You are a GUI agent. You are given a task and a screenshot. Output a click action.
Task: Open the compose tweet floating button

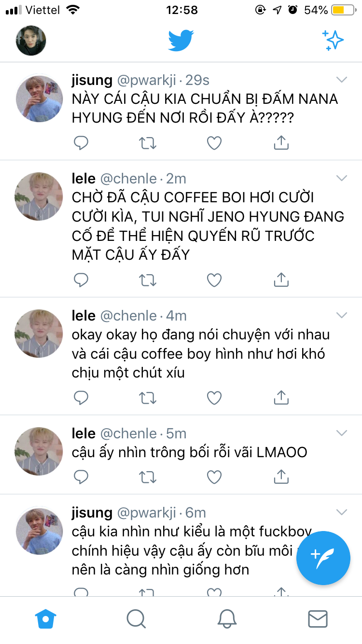[323, 558]
